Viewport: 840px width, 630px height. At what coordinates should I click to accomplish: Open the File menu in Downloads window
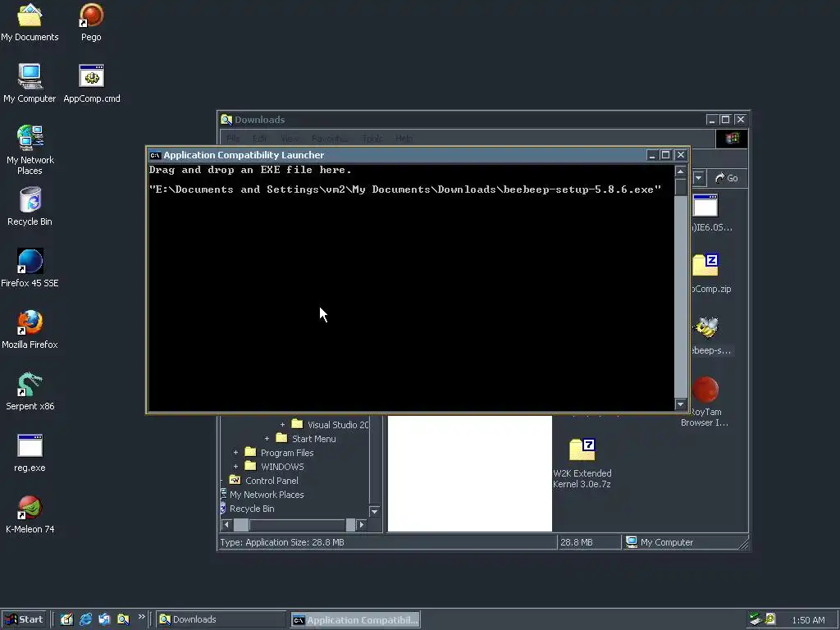coord(233,139)
